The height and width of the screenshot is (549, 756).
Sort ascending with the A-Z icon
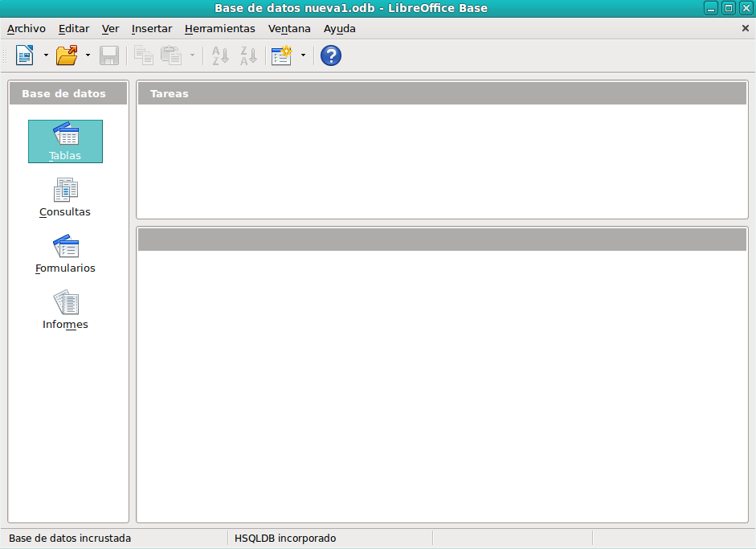coord(220,55)
